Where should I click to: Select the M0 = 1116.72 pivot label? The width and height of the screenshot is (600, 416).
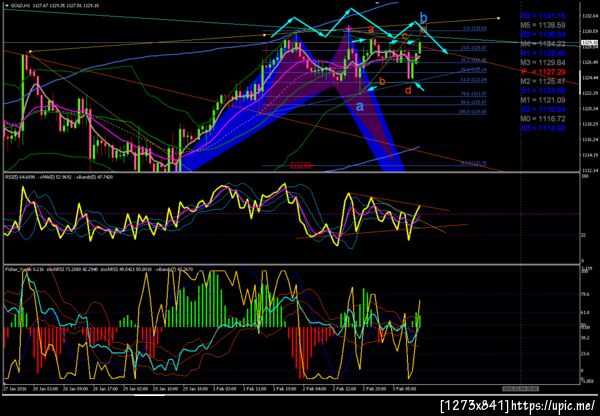click(x=543, y=119)
